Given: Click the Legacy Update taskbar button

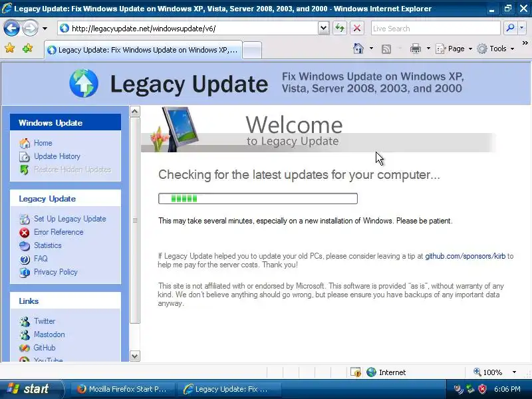Looking at the screenshot, I should click(x=230, y=389).
